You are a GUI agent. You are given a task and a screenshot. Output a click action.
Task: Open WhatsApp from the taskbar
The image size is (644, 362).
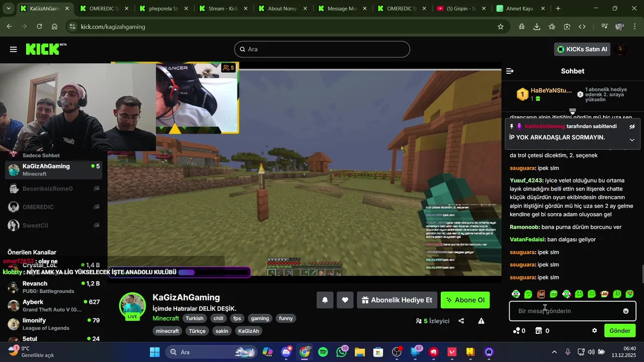(342, 352)
